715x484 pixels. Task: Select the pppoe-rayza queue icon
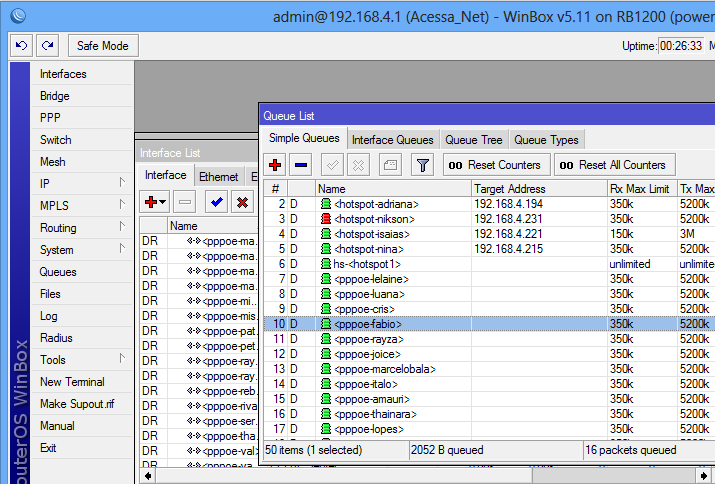(x=326, y=339)
